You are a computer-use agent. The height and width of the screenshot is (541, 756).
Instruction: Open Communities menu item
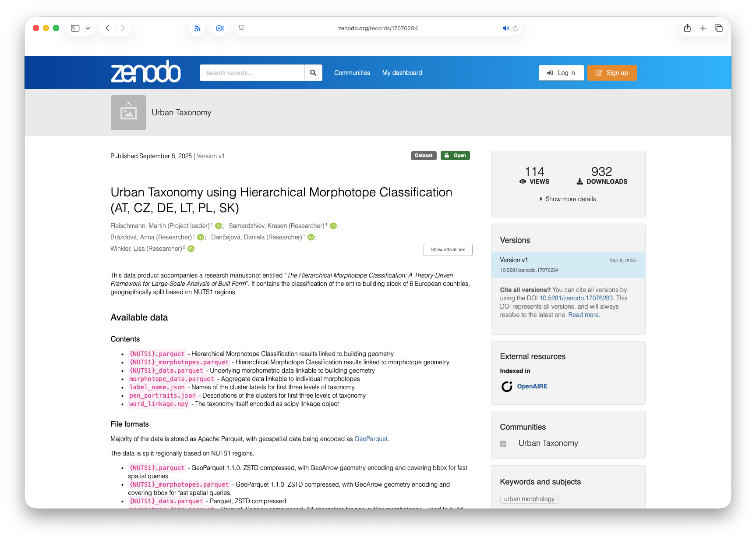352,73
